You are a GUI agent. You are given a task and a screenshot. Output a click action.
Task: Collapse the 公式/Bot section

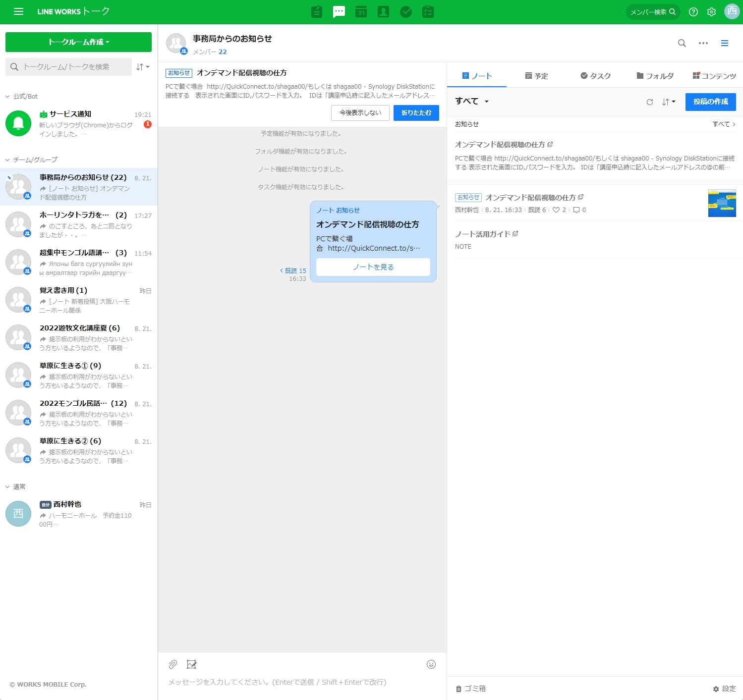(7, 97)
